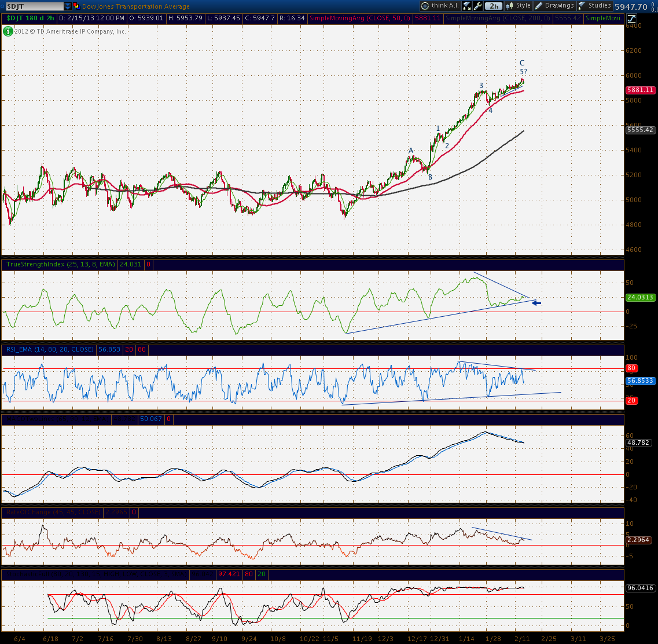This screenshot has height=644, width=658.
Task: Click the $DJT 180 d 2h status label
Action: tap(30, 18)
